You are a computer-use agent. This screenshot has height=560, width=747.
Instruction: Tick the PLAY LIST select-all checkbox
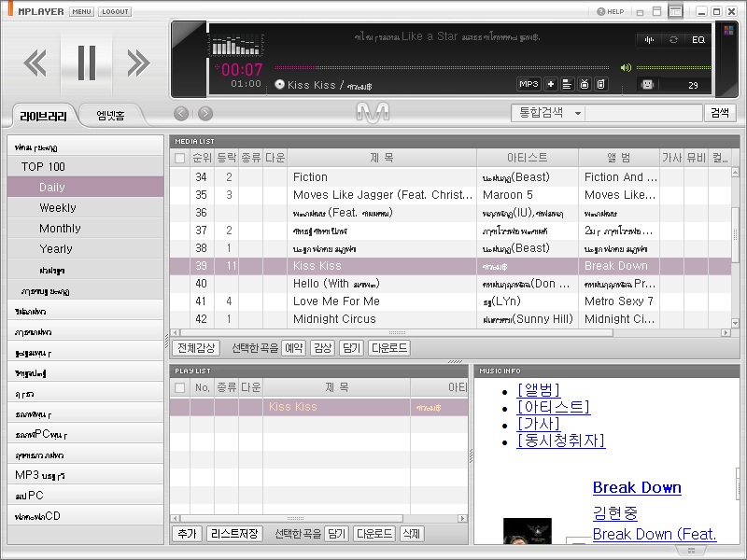[180, 388]
